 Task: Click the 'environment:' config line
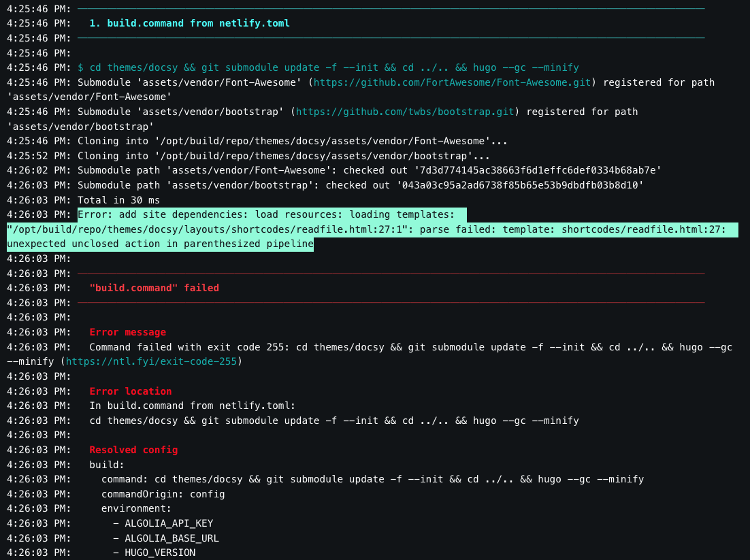coord(136,508)
